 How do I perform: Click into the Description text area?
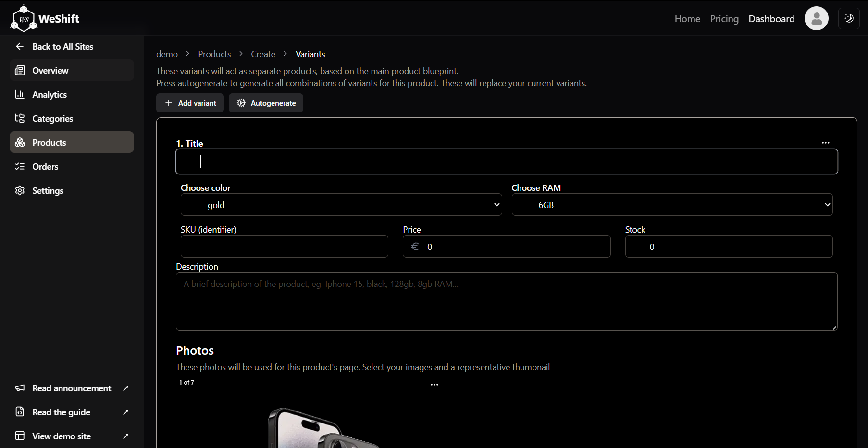(x=507, y=301)
